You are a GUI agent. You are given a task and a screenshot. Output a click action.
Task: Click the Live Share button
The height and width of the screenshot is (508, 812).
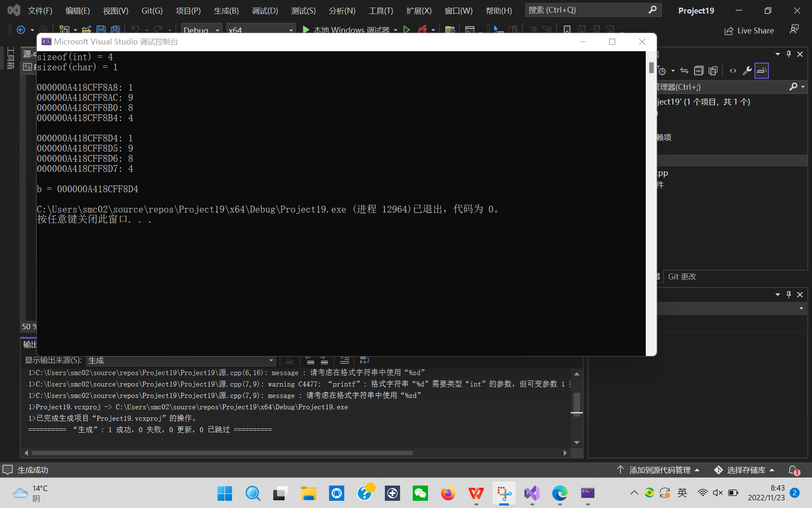tap(749, 30)
